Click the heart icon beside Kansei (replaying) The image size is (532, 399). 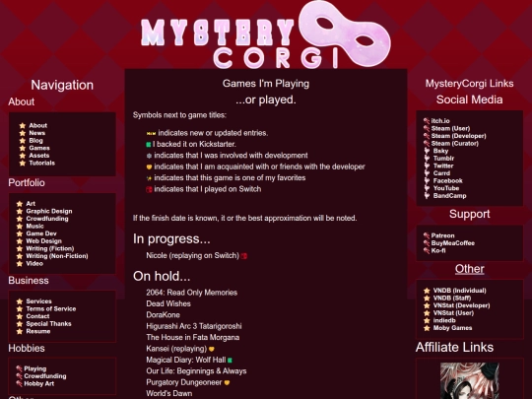coord(212,349)
